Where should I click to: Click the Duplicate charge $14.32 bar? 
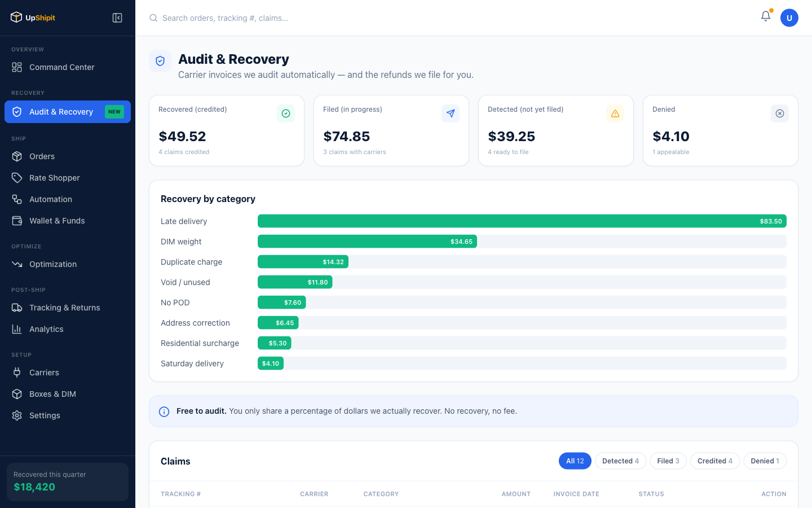point(303,262)
